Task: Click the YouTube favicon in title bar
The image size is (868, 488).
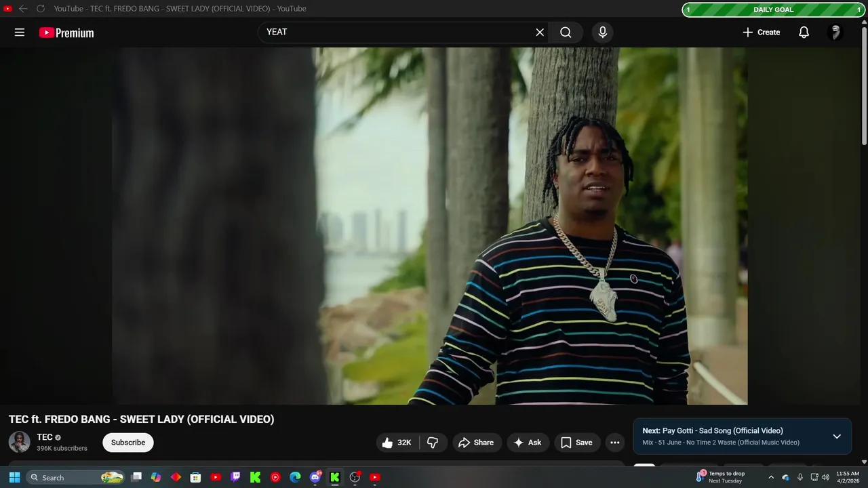Action: click(x=8, y=9)
